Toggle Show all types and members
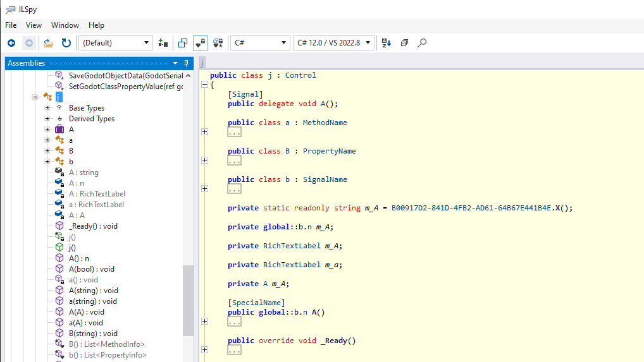Image resolution: width=644 pixels, height=362 pixels. 218,43
